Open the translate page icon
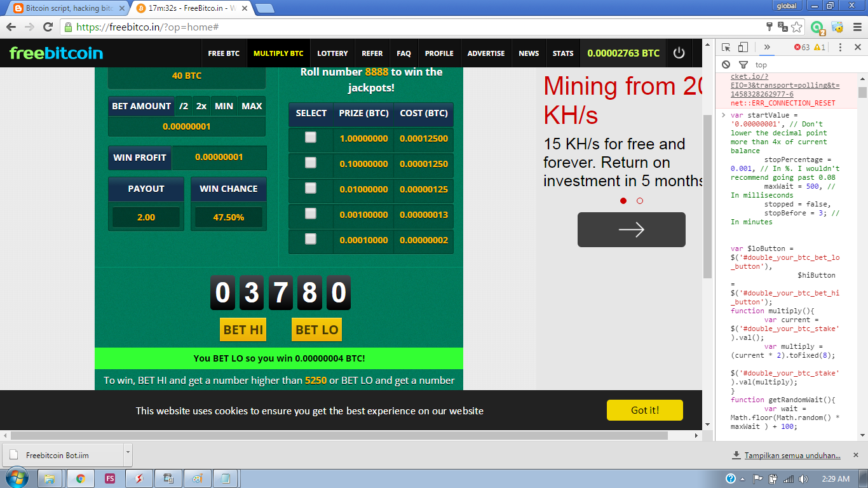868x488 pixels. (x=783, y=27)
